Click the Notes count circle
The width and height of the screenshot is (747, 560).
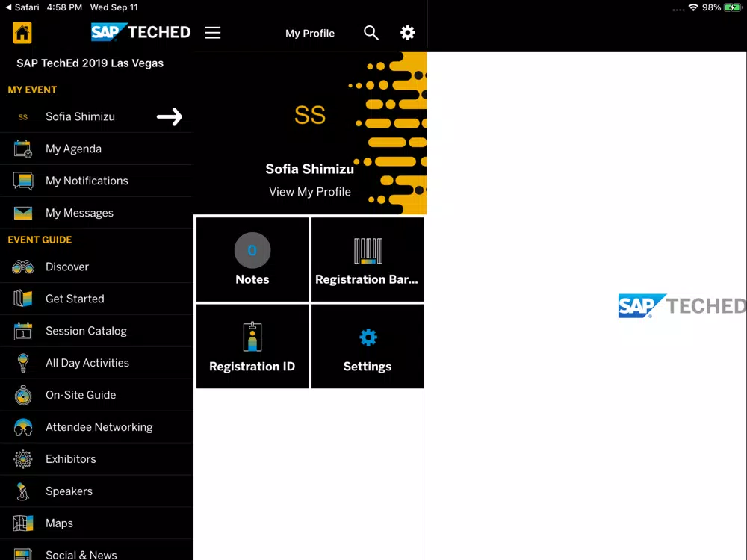tap(252, 250)
